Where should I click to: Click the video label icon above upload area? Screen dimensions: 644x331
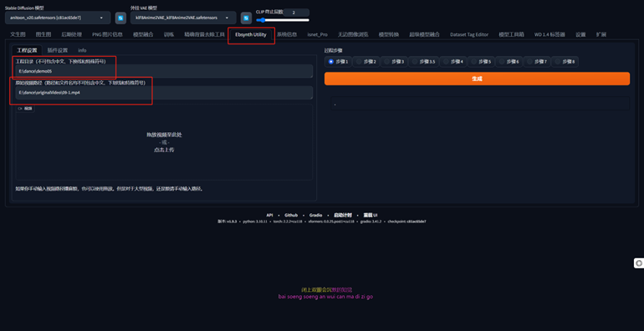coord(25,109)
